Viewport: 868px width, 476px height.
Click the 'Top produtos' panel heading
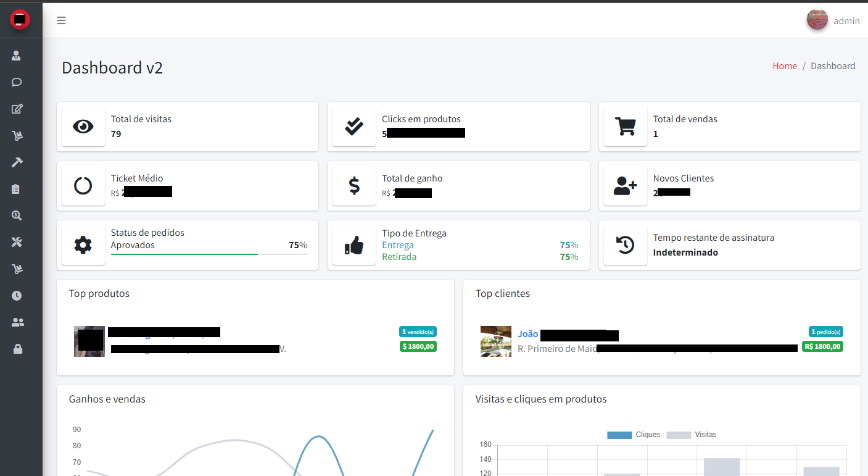[x=99, y=294]
